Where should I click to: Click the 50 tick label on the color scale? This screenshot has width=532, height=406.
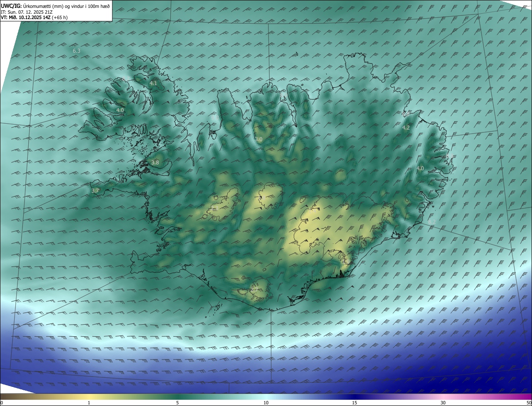point(529,403)
